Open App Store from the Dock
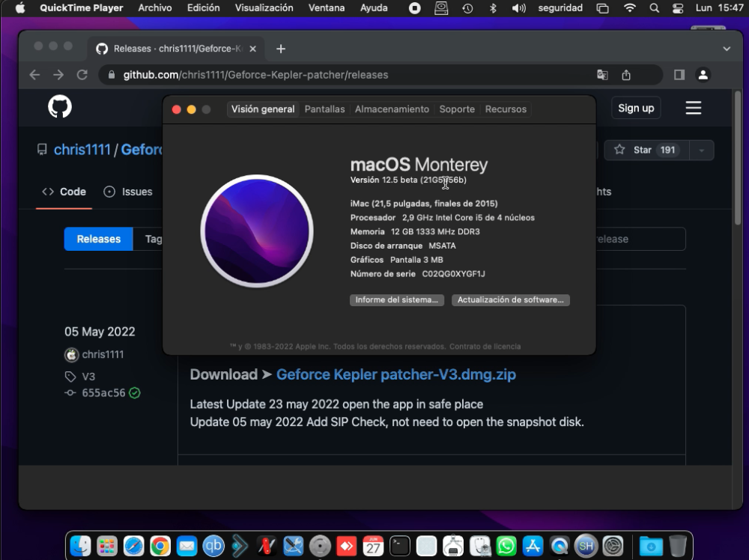 533,546
